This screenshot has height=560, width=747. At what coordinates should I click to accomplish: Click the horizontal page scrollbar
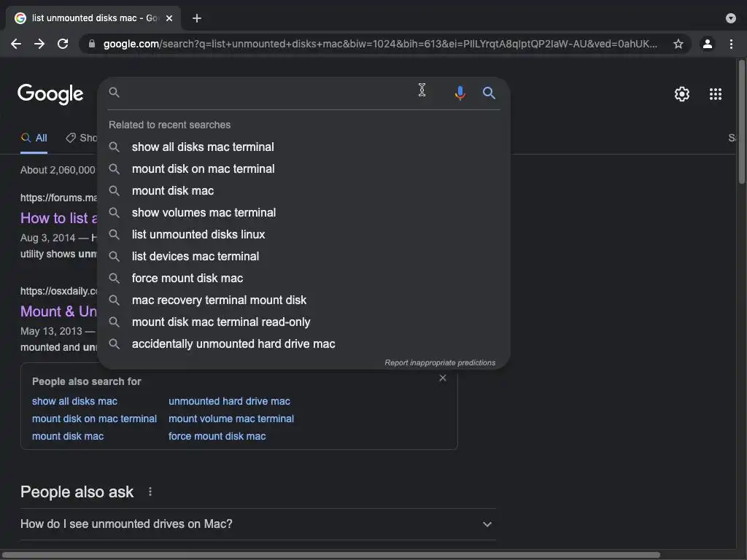click(330, 555)
